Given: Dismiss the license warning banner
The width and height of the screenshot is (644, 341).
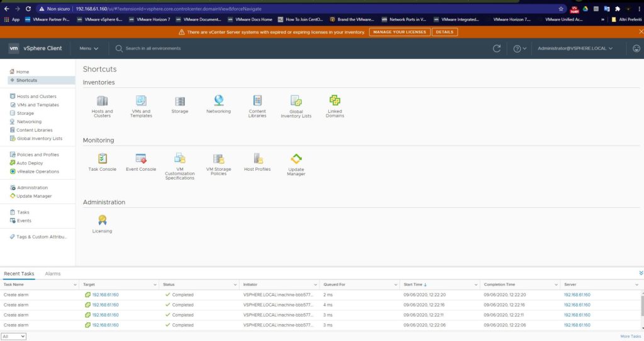Looking at the screenshot, I should (x=641, y=31).
